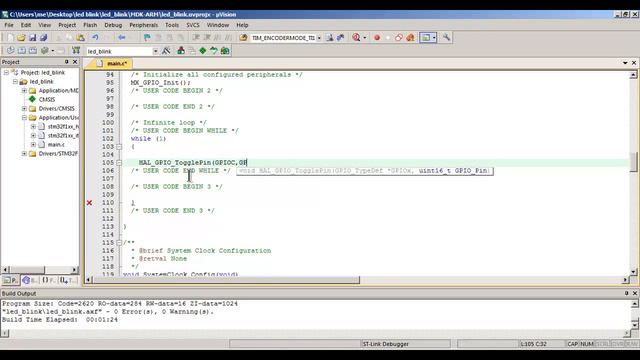Click the editor horizontal scrollbar thumb

pos(227,280)
